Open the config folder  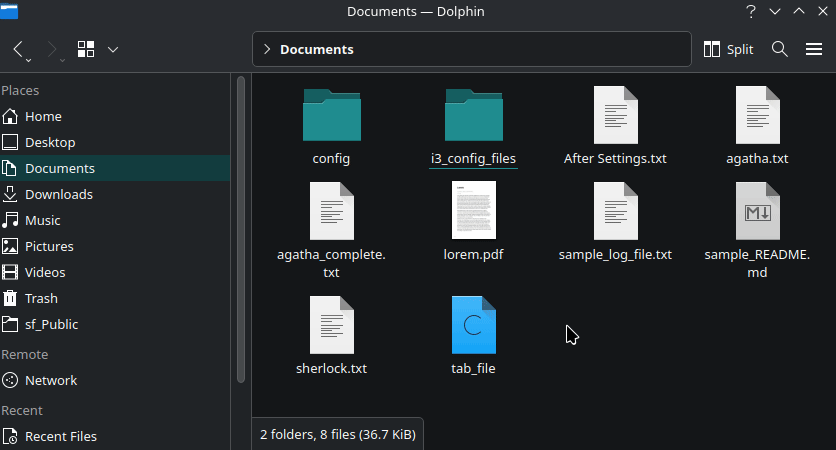pos(331,115)
